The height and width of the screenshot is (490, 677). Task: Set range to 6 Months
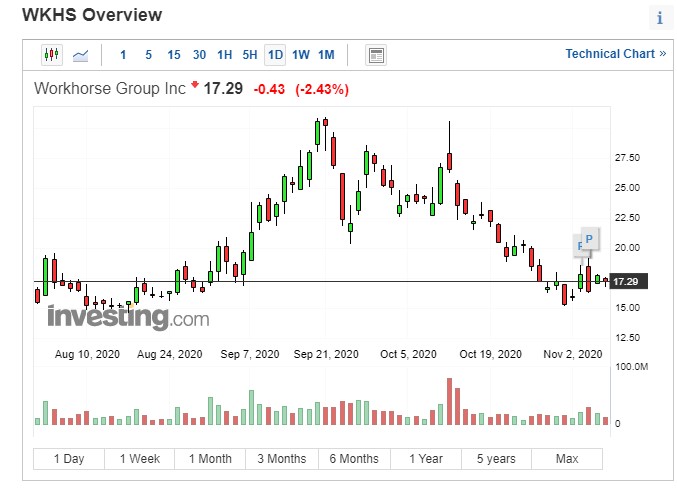tap(354, 459)
